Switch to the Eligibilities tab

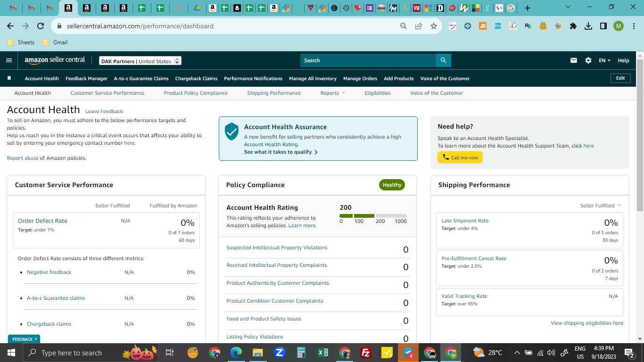click(x=378, y=93)
